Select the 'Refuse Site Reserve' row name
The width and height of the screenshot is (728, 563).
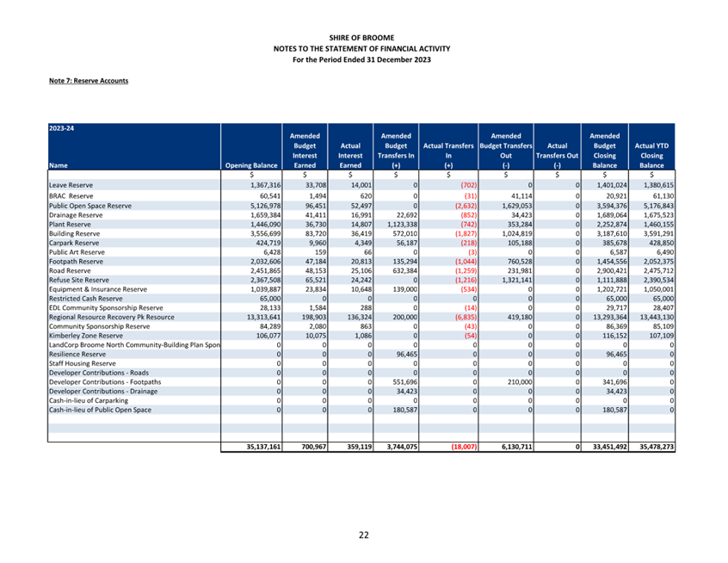click(79, 280)
